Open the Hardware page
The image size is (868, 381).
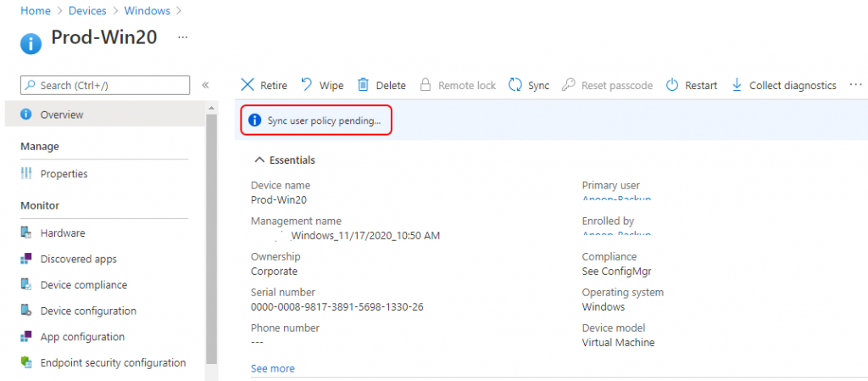63,233
